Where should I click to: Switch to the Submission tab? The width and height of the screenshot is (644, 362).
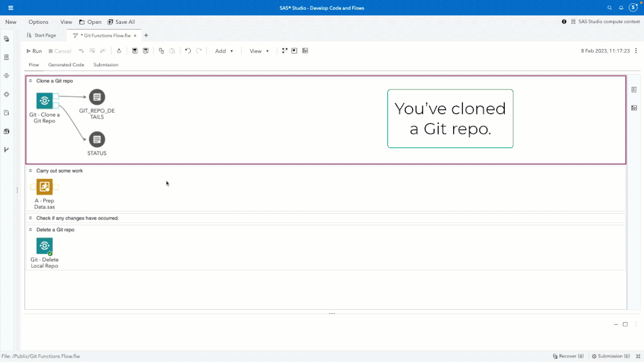[x=106, y=65]
